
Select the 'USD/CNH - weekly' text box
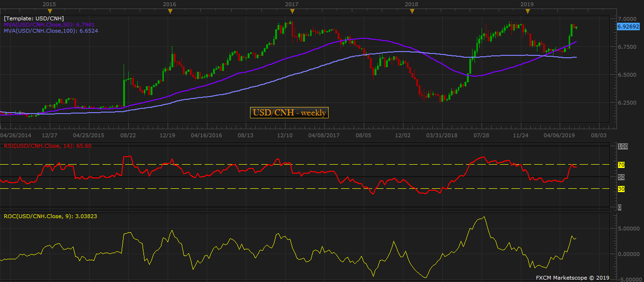(x=289, y=113)
